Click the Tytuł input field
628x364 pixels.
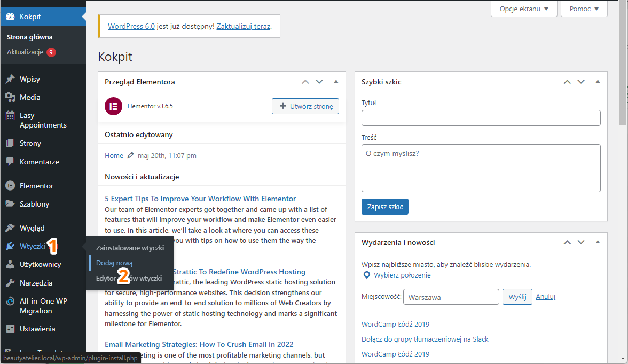(481, 118)
